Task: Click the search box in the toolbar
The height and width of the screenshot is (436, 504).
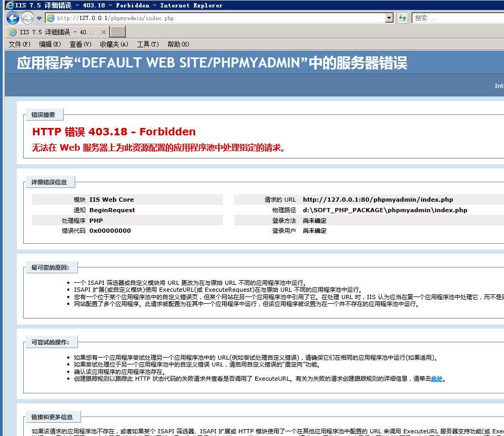Action: pyautogui.click(x=458, y=18)
